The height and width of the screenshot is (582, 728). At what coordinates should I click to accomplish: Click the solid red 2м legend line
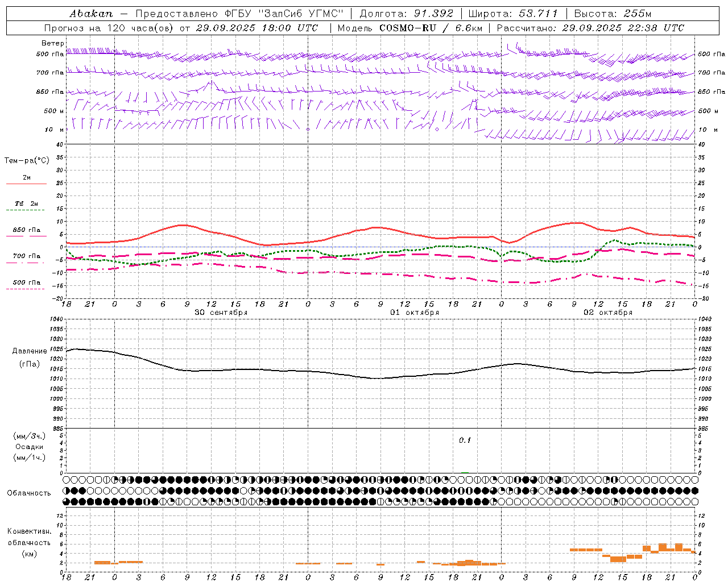click(x=26, y=184)
